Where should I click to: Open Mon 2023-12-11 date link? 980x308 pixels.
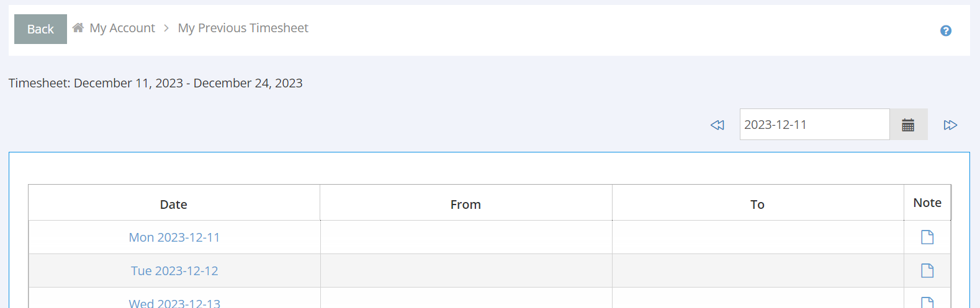[x=174, y=237]
